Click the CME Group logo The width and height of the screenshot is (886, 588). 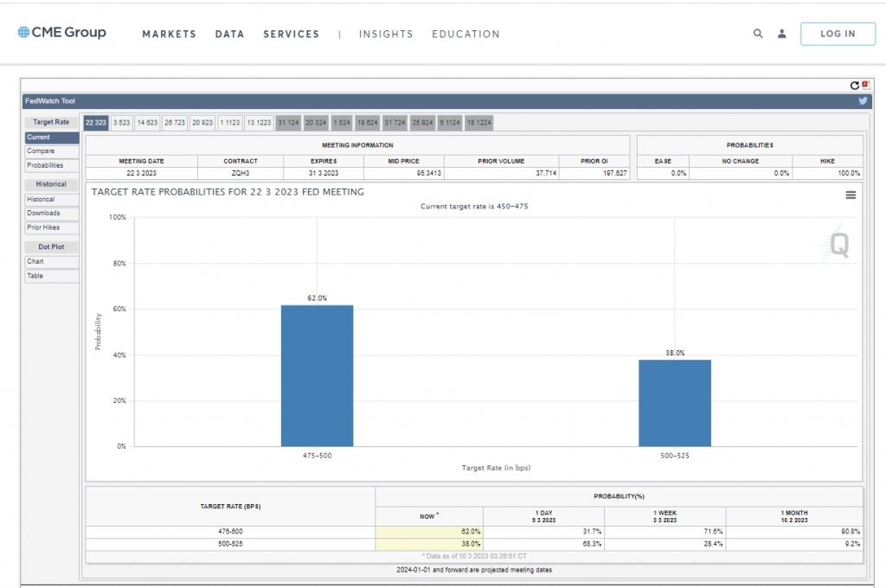(x=61, y=33)
